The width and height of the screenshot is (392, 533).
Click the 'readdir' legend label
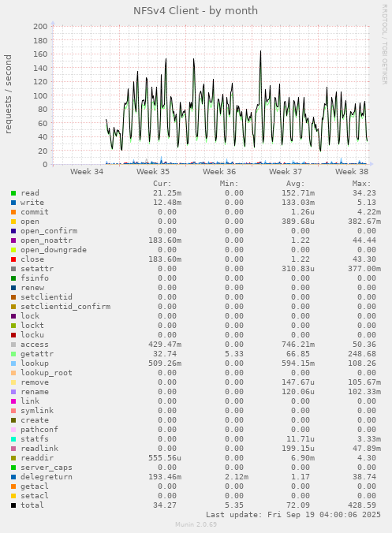click(37, 458)
